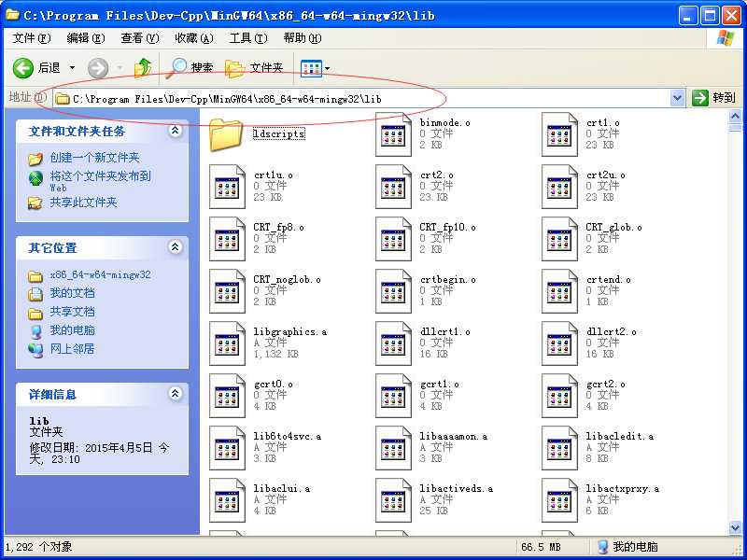The height and width of the screenshot is (560, 747).
Task: Click the vertical scrollbar track
Action: 735,324
